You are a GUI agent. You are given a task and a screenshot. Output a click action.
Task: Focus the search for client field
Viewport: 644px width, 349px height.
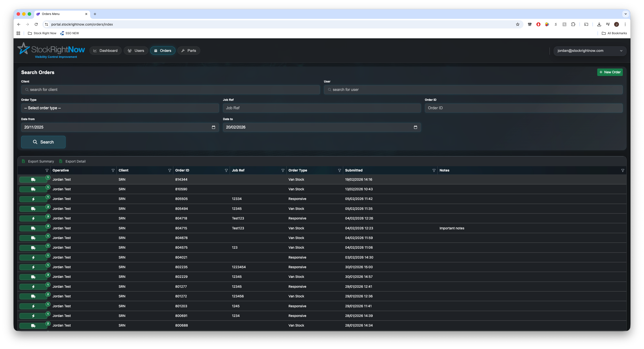[170, 90]
